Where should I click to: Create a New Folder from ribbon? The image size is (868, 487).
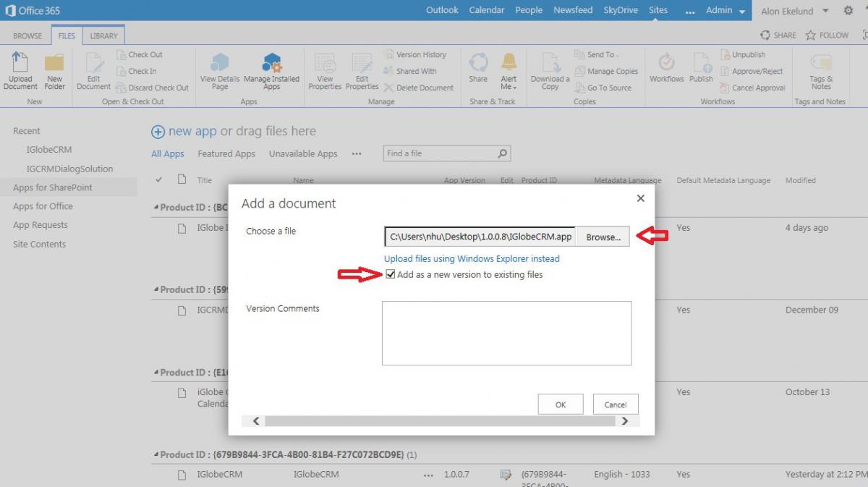coord(55,71)
